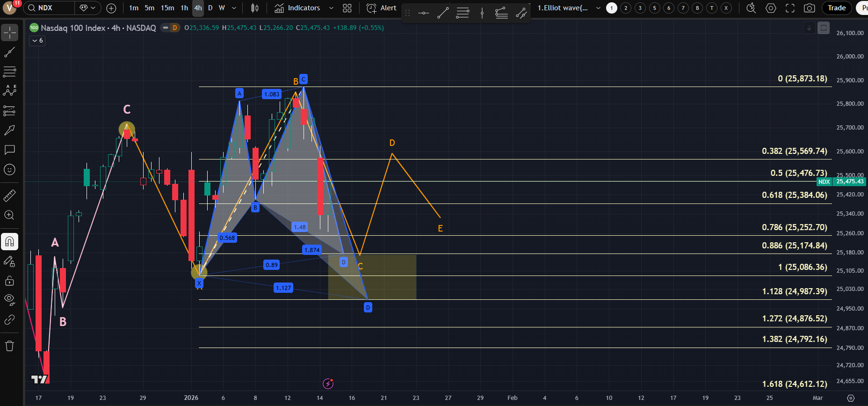The height and width of the screenshot is (406, 868).
Task: Switch to the 1h timeframe
Action: 184,8
